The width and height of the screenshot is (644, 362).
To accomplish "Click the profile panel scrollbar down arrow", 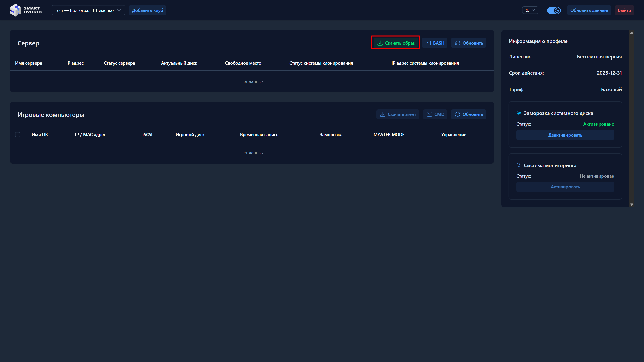I will point(632,205).
